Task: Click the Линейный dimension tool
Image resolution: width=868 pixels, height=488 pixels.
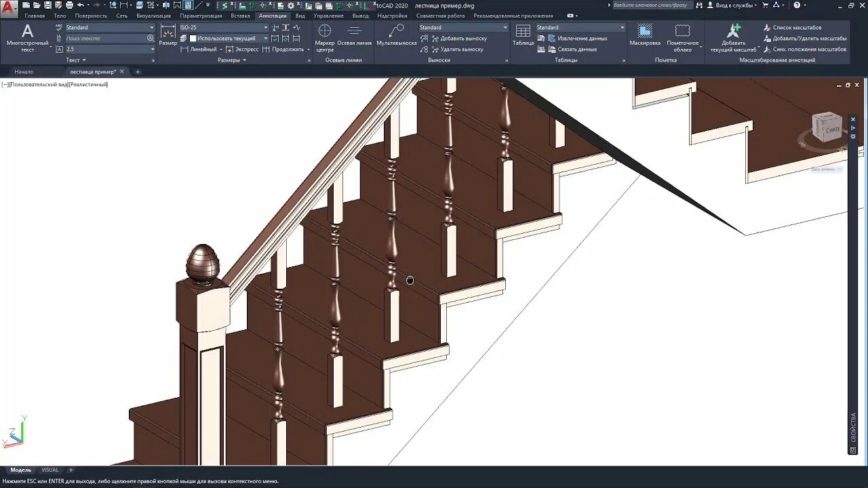Action: pos(198,49)
